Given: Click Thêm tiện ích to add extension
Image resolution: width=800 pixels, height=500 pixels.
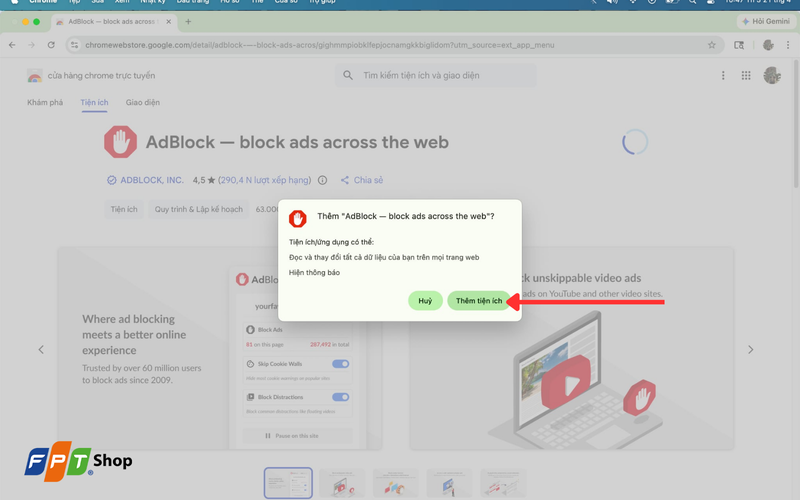Looking at the screenshot, I should pyautogui.click(x=479, y=301).
